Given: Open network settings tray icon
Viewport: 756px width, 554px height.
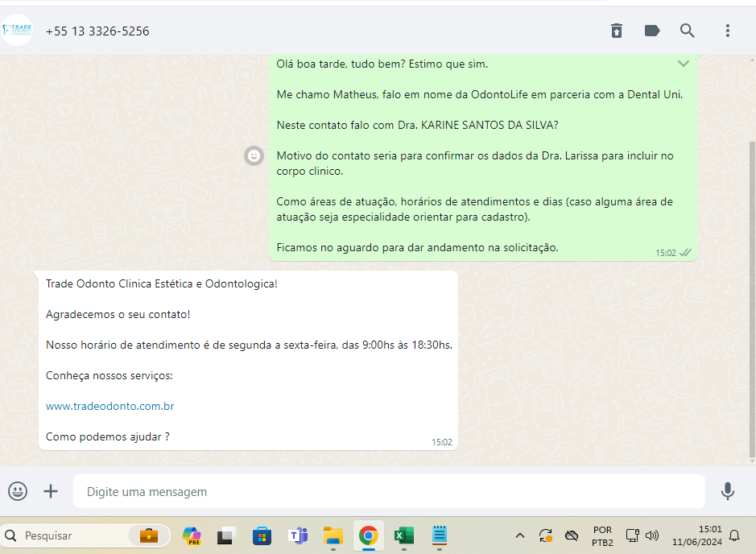Looking at the screenshot, I should [632, 535].
